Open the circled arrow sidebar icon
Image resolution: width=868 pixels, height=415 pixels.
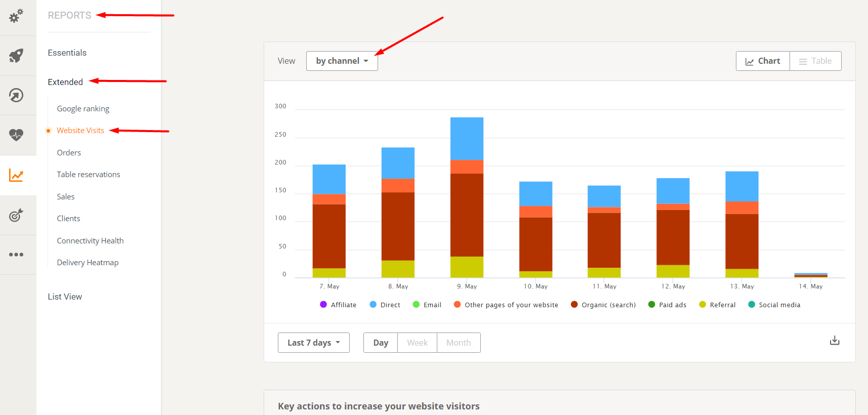16,95
